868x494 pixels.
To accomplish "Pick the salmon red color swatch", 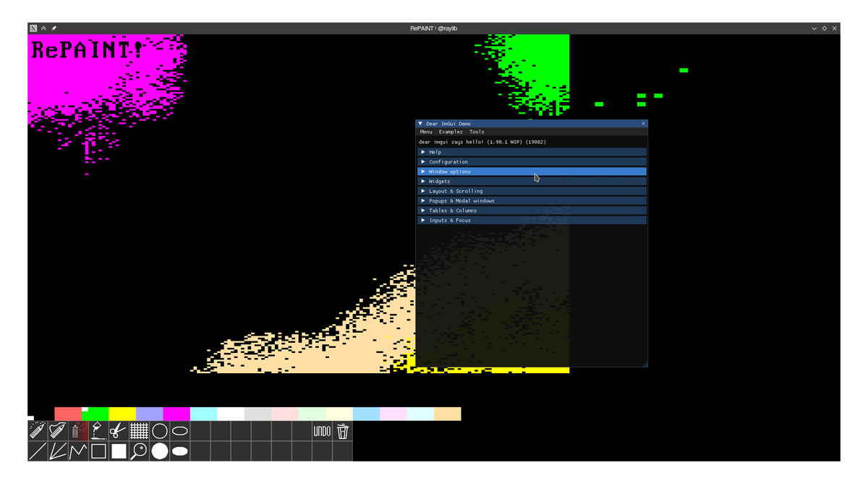I will (68, 414).
